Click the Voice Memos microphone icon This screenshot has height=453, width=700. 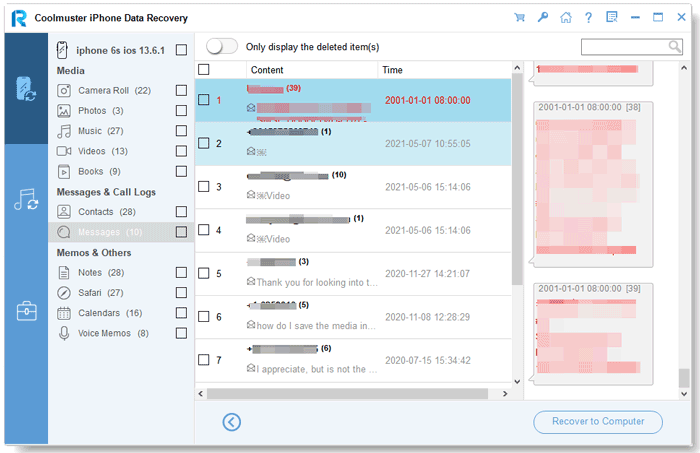[x=64, y=333]
